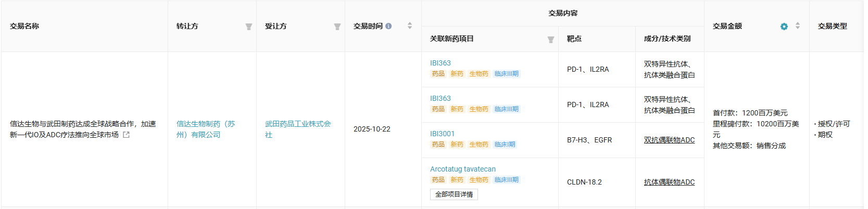Select 期权 deal type text
868x209 pixels.
coord(825,135)
